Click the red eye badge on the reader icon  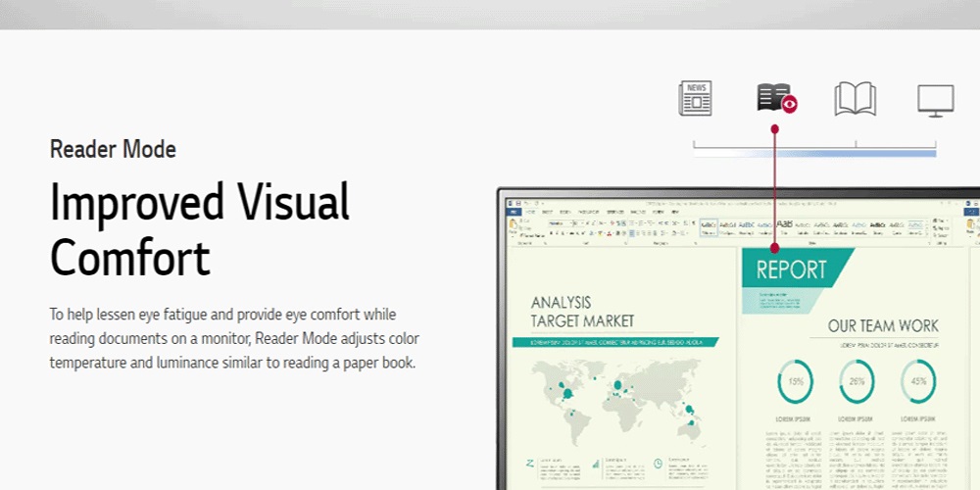pos(789,104)
